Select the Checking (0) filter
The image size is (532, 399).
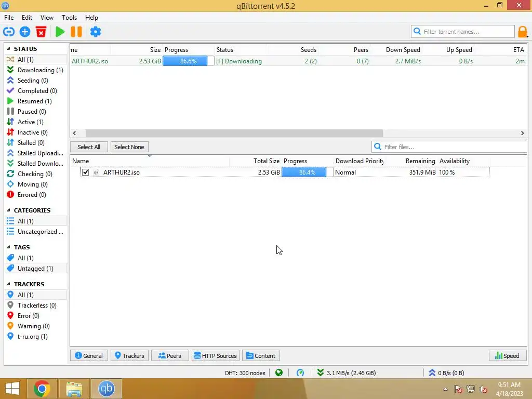[x=35, y=174]
